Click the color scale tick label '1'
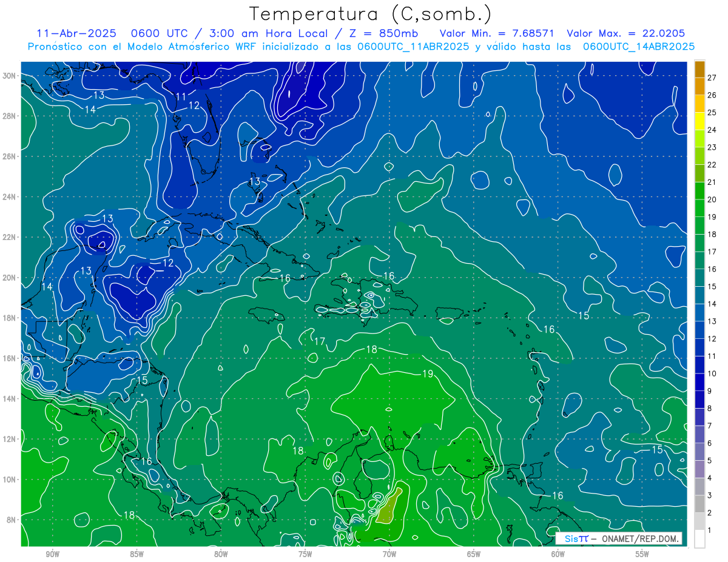 (x=710, y=530)
